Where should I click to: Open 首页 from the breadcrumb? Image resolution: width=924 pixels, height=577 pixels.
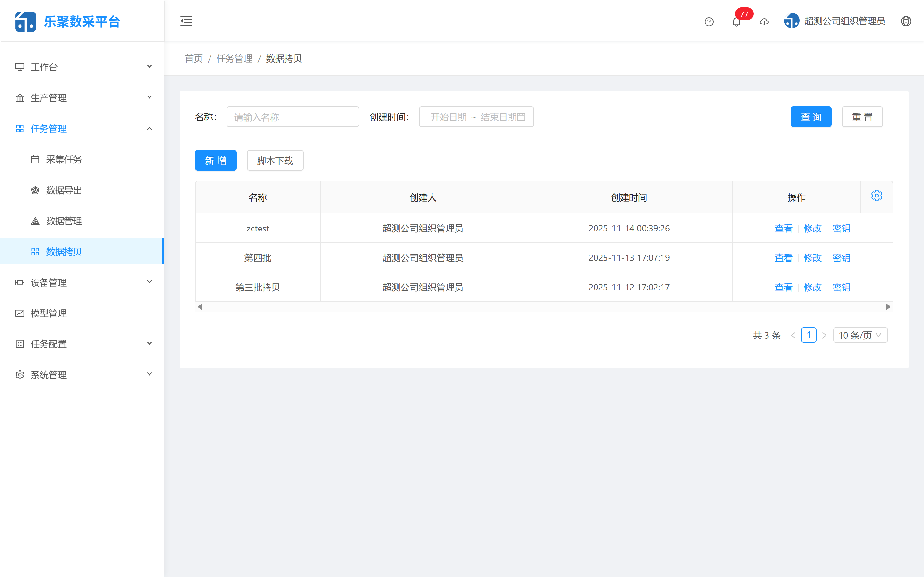click(x=193, y=58)
